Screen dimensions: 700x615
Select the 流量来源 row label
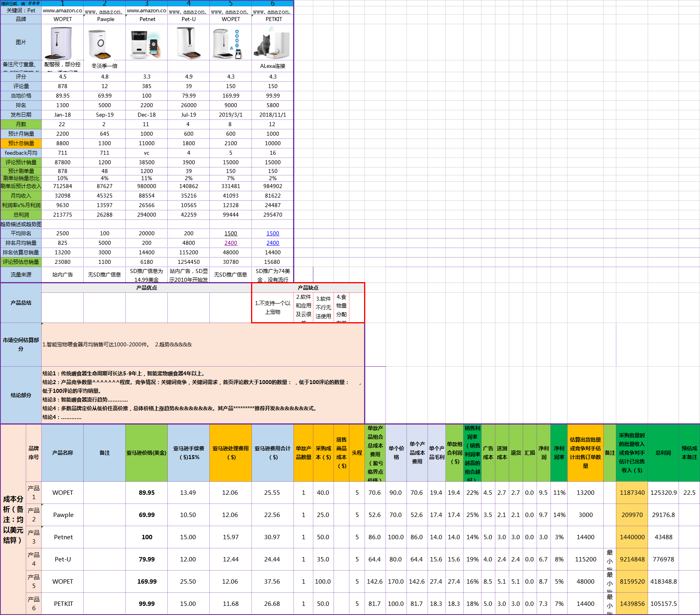pos(21,275)
